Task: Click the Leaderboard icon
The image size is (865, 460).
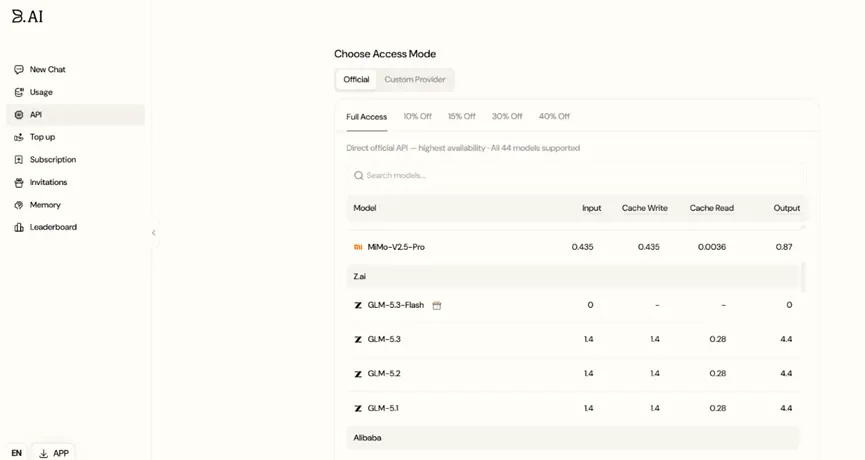Action: coord(19,227)
